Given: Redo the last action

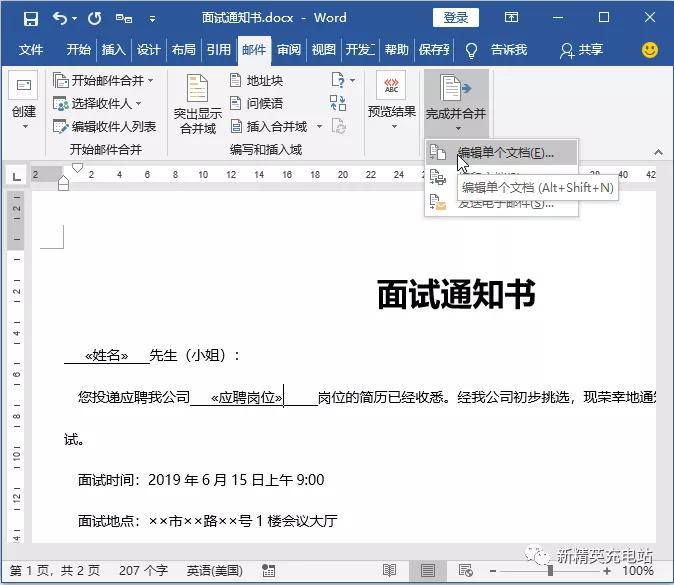Looking at the screenshot, I should pos(95,18).
